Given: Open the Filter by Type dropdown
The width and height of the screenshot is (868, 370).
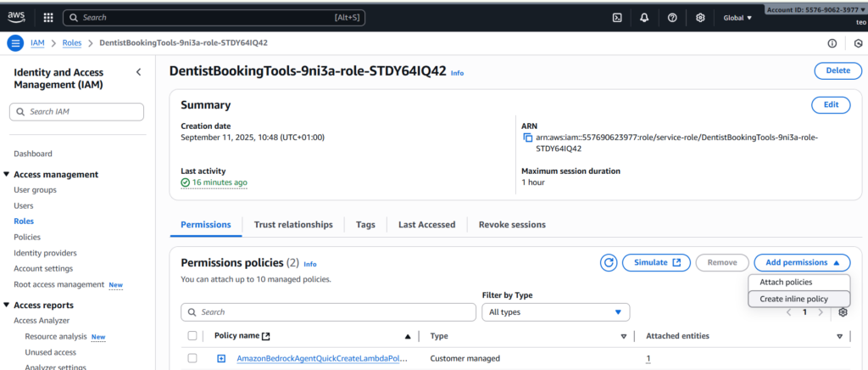Looking at the screenshot, I should [556, 312].
